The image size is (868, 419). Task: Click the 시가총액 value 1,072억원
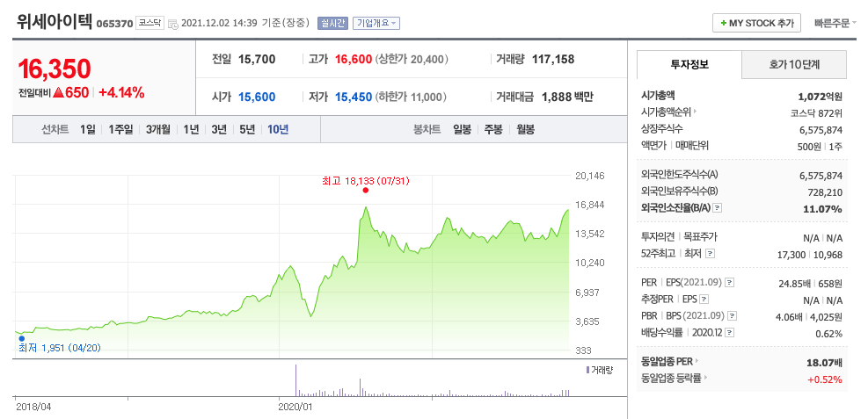[x=821, y=96]
